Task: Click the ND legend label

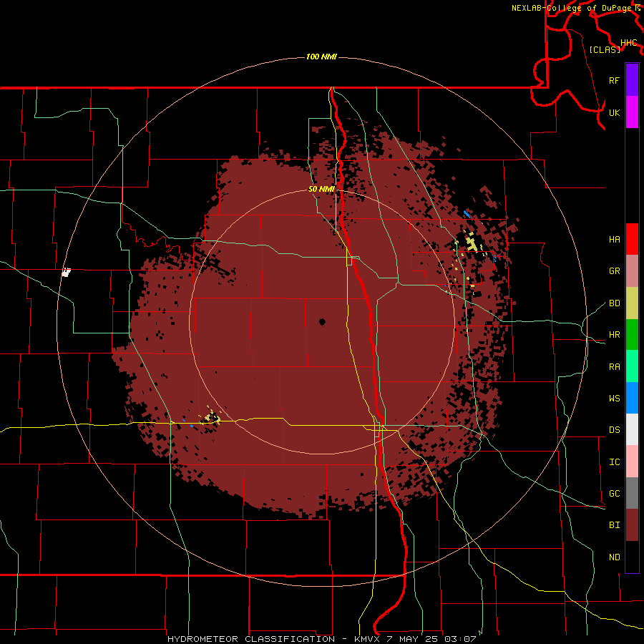Action: [x=614, y=557]
